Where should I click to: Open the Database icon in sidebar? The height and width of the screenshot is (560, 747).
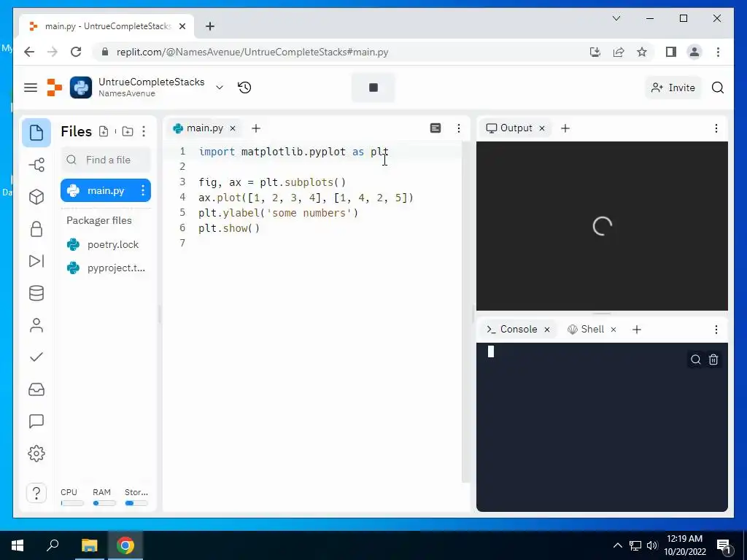36,293
